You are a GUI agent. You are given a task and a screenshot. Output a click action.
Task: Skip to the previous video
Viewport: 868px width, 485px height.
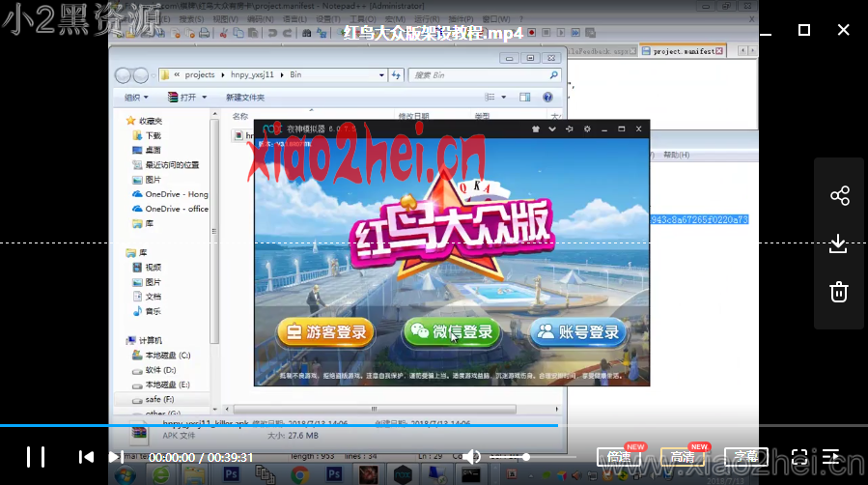coord(86,457)
